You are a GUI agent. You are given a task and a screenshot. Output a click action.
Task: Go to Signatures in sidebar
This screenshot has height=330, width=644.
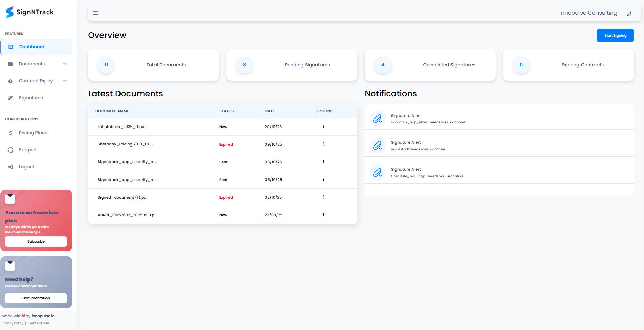coord(31,98)
